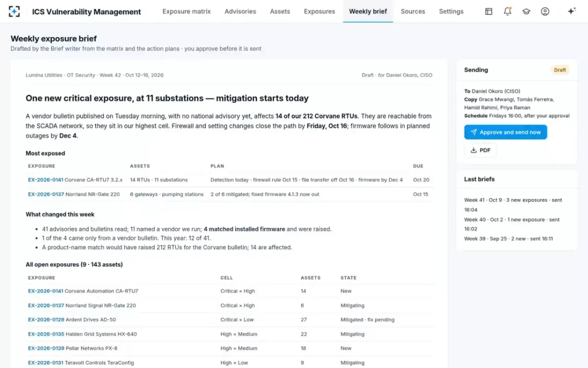Click 'Lumina Utilities · OT Security' header line
This screenshot has height=368, width=588.
95,76
